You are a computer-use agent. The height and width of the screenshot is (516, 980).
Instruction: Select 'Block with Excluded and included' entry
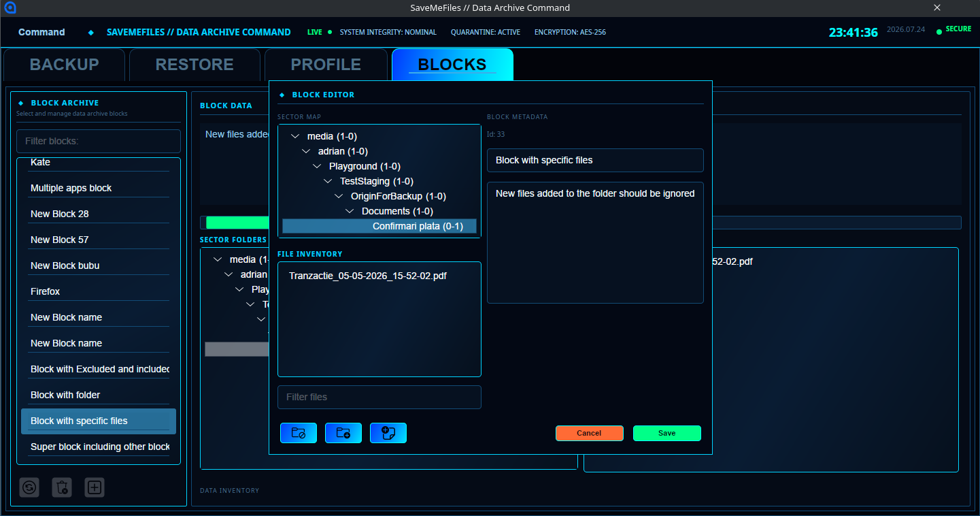coord(99,369)
